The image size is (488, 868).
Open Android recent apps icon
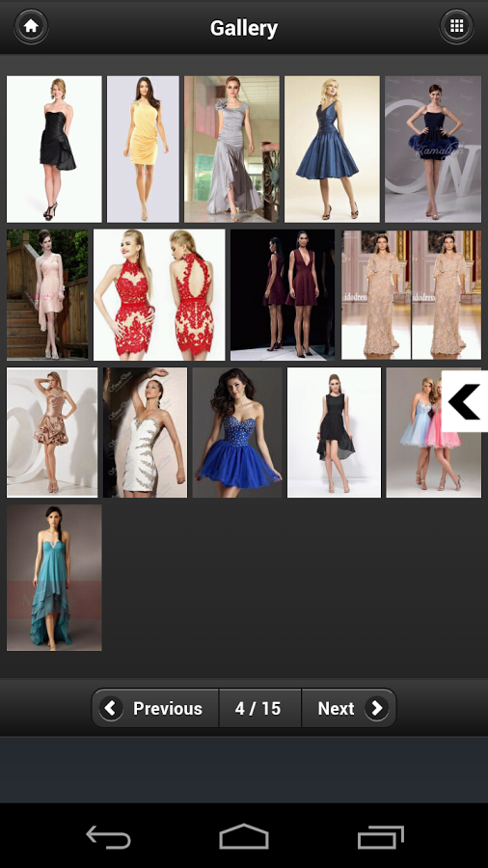[x=381, y=836]
